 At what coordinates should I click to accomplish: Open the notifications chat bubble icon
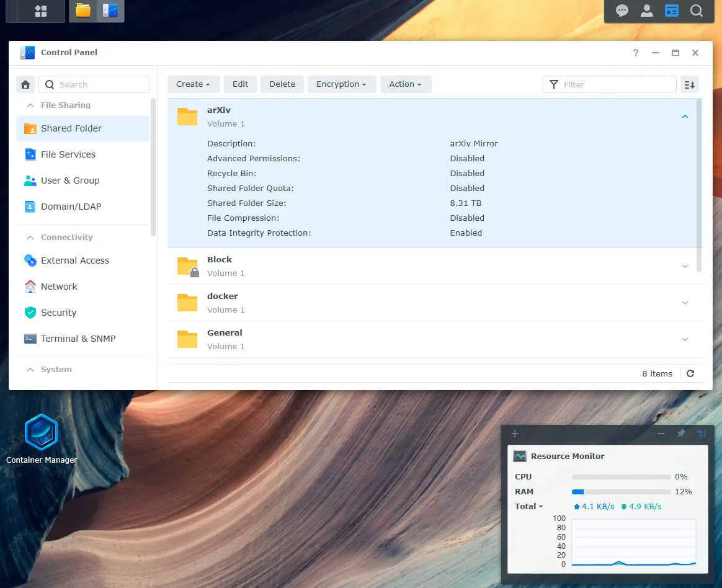(x=622, y=11)
